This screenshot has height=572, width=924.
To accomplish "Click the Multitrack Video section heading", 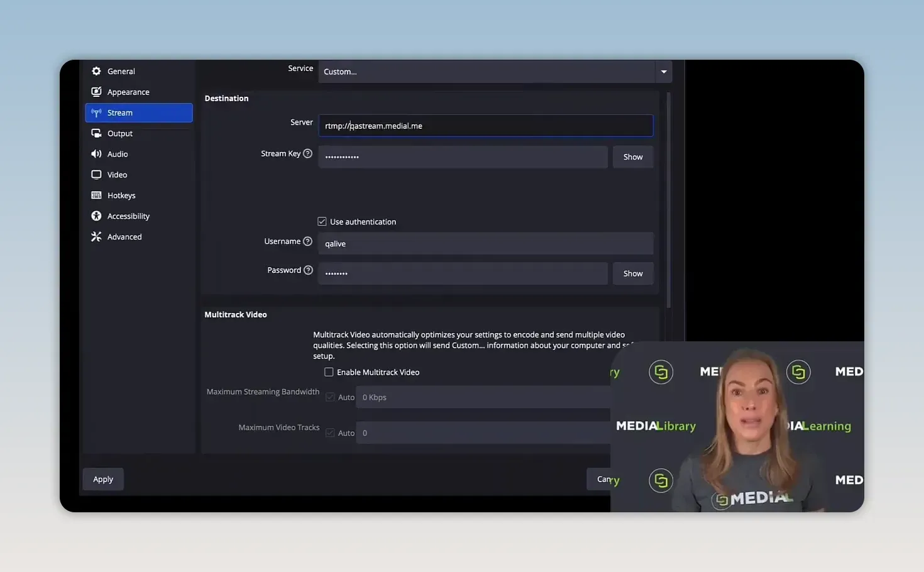I will point(236,314).
